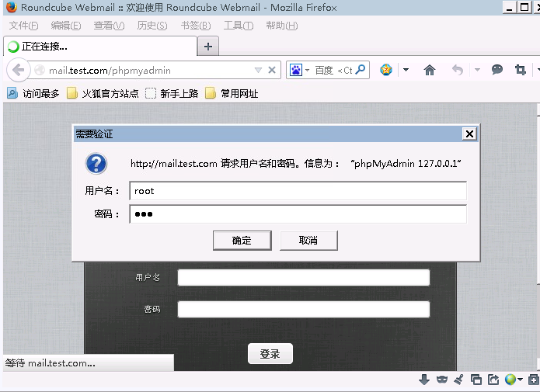
Task: Click the undo arrow toolbar icon
Action: (458, 70)
